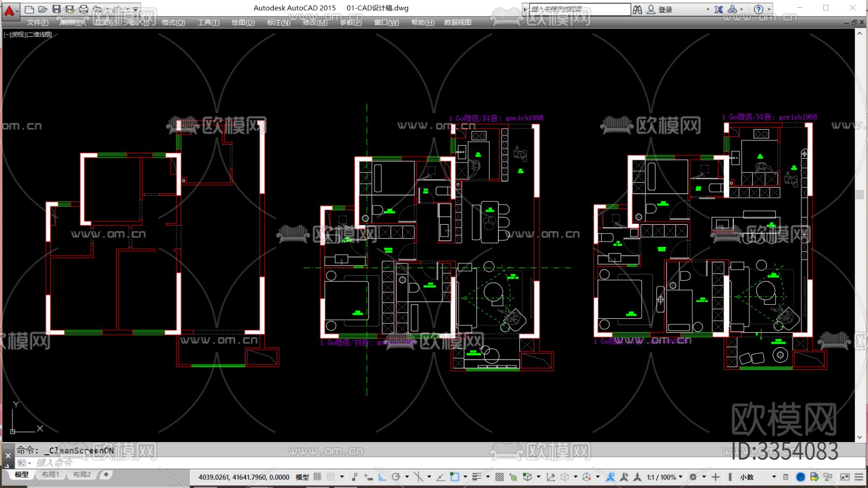
Task: Toggle isometric drafting icon
Action: [418, 477]
